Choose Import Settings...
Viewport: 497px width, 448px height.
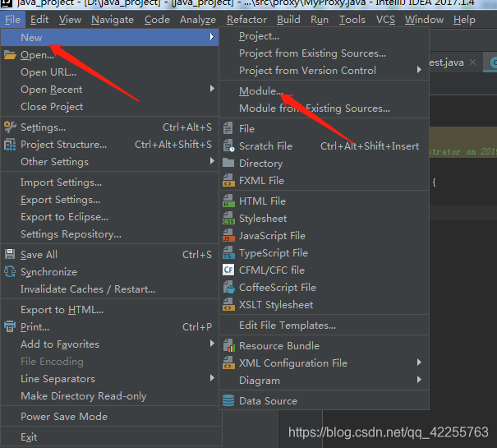[x=110, y=182]
